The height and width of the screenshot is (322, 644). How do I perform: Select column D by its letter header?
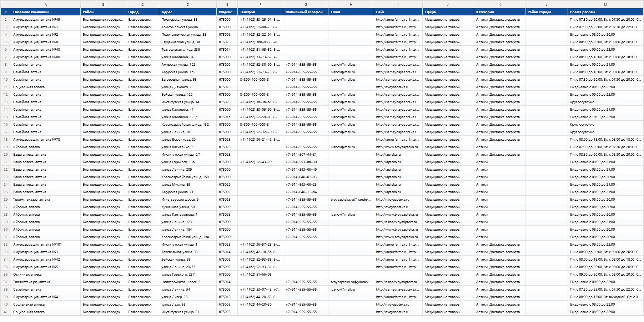(x=188, y=4)
